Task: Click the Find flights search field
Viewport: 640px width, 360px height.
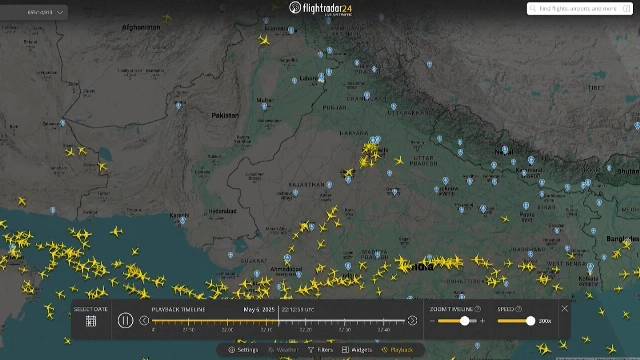Action: [580, 9]
